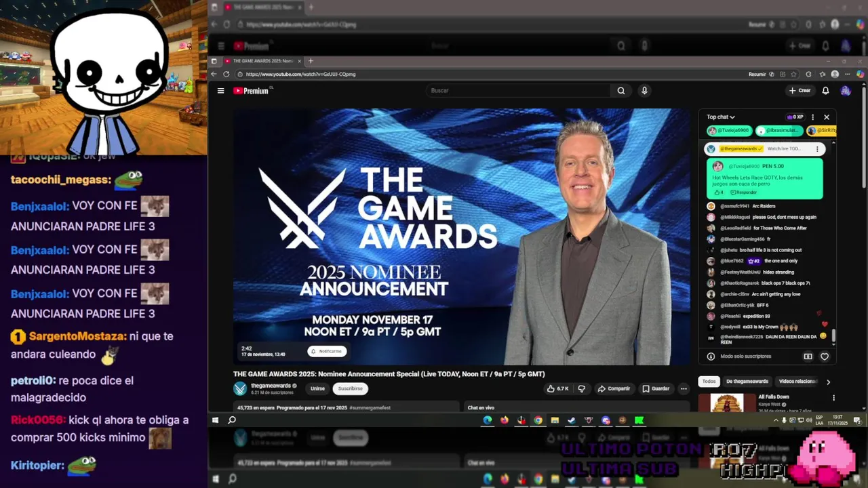Save the video with Guardar

pyautogui.click(x=656, y=388)
